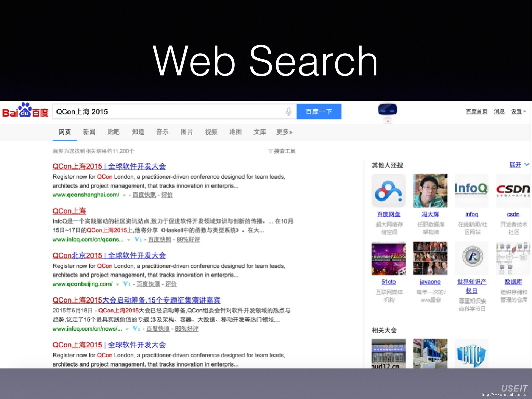Click the V1 badge on the qconbeijing.com result
Viewport: 532px width, 399px height.
(x=127, y=284)
